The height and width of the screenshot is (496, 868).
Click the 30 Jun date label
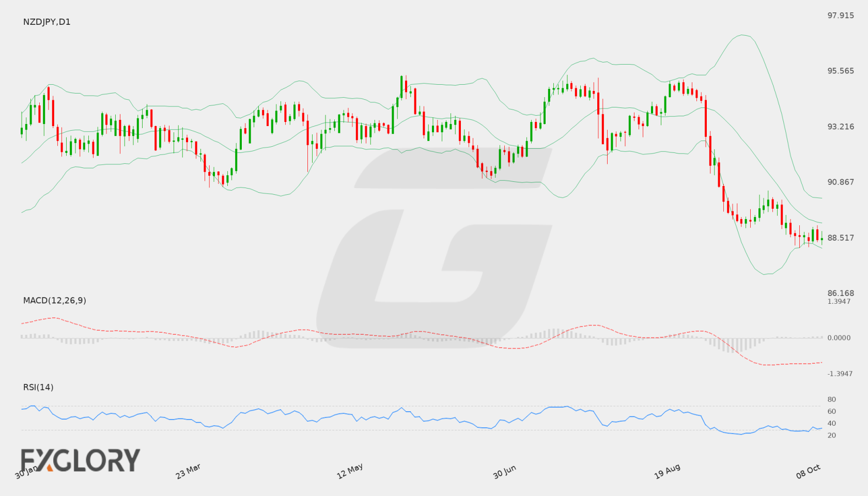tap(504, 472)
